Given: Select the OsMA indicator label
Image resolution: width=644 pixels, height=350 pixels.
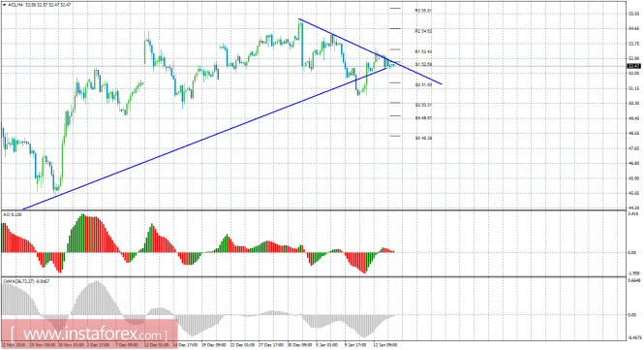Looking at the screenshot, I should click(26, 281).
